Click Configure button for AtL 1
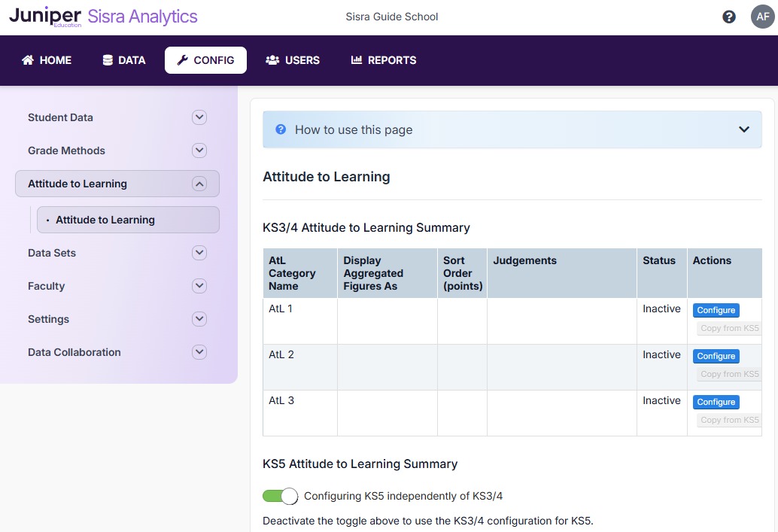 click(716, 310)
